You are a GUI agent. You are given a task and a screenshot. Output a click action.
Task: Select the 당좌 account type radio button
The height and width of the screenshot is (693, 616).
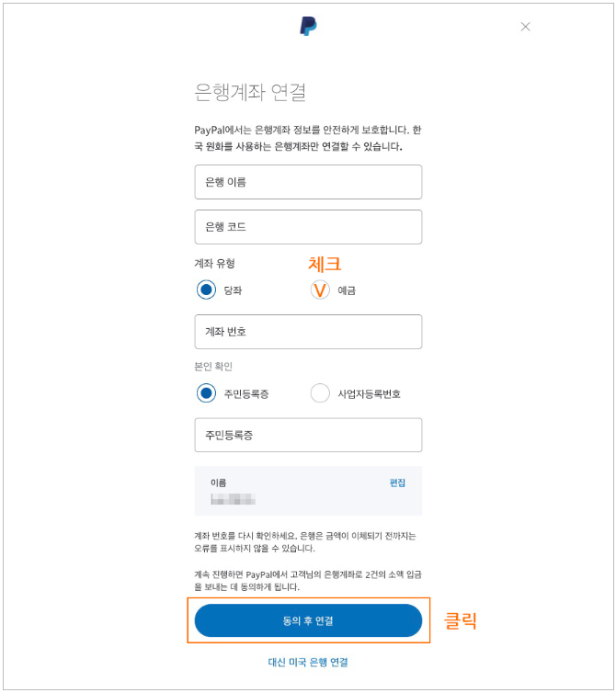pos(206,290)
